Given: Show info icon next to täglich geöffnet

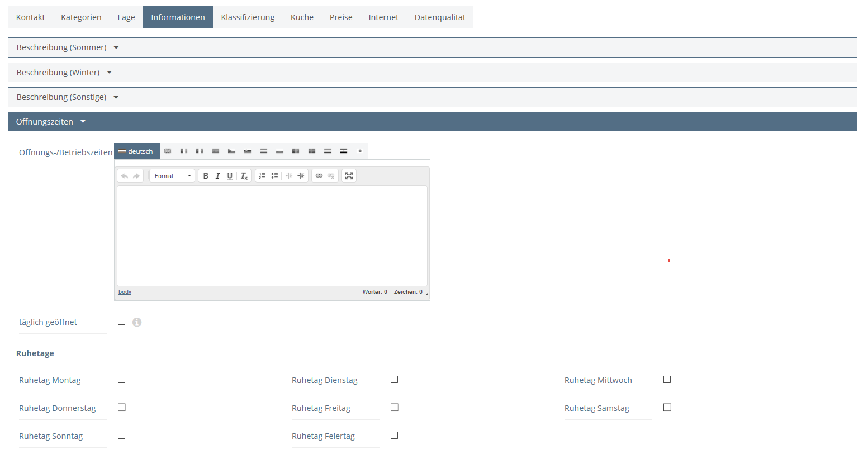Looking at the screenshot, I should pos(137,322).
